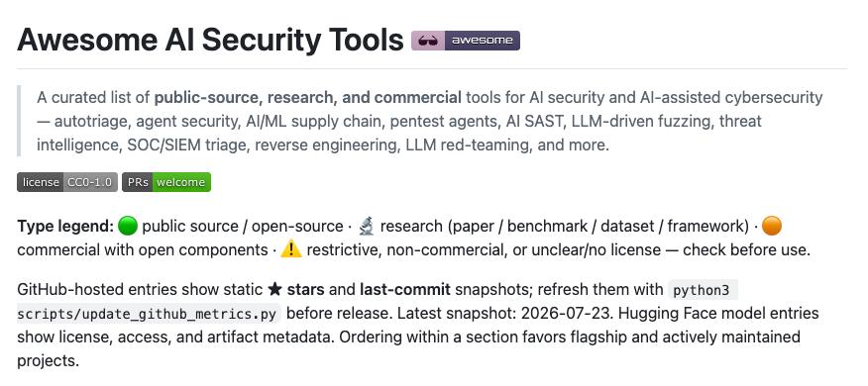Click the green circle public source emoji
868x386 pixels.
[128, 226]
